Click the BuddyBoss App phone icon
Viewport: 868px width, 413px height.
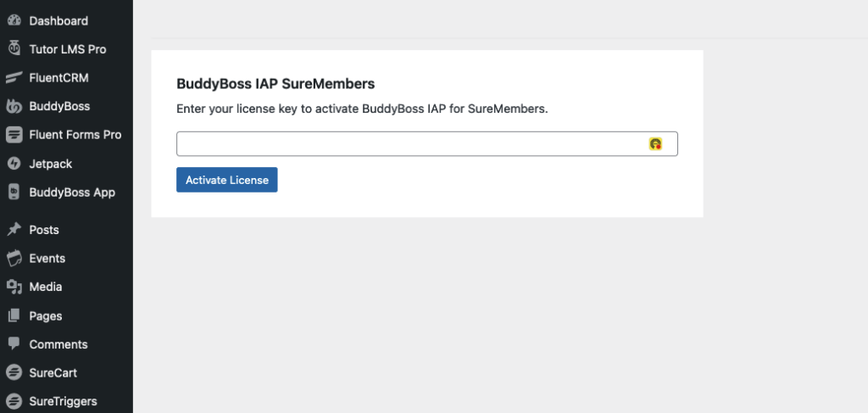click(x=14, y=193)
